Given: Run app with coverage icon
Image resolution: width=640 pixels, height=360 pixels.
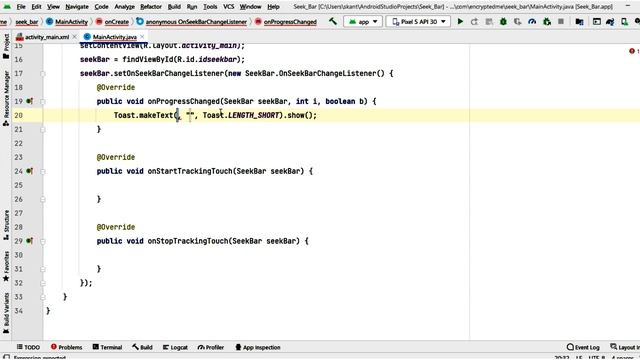Looking at the screenshot, I should pyautogui.click(x=518, y=22).
